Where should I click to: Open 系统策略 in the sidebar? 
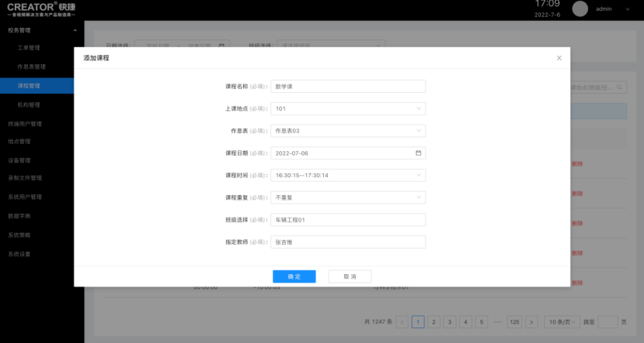pos(19,235)
